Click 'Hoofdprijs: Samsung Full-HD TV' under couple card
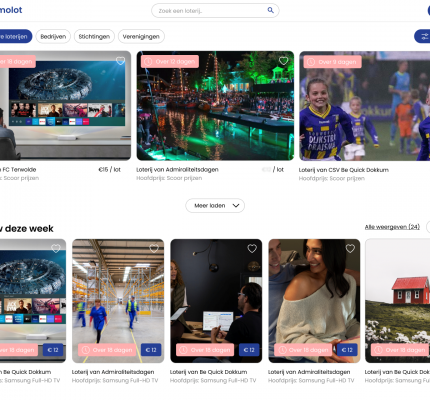430x400 pixels. pyautogui.click(x=311, y=381)
